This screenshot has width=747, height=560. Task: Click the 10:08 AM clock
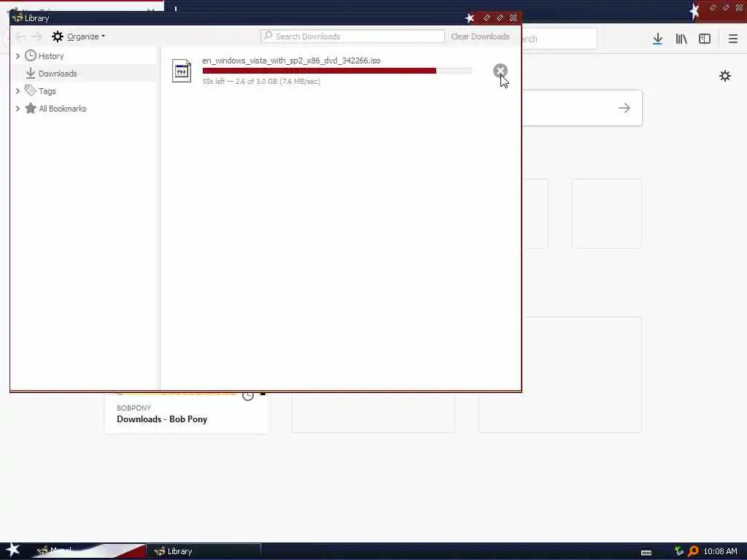(720, 551)
